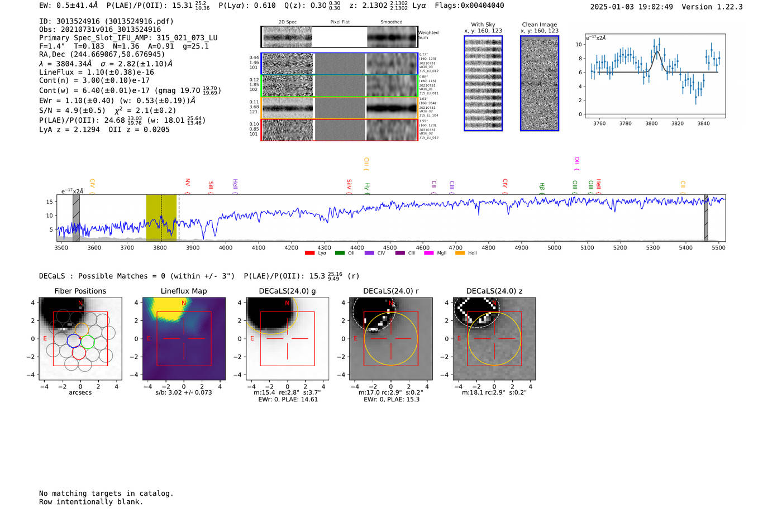Viewport: 782px width, 532px height.
Task: Click the green Hβ line marker
Action: tap(542, 188)
